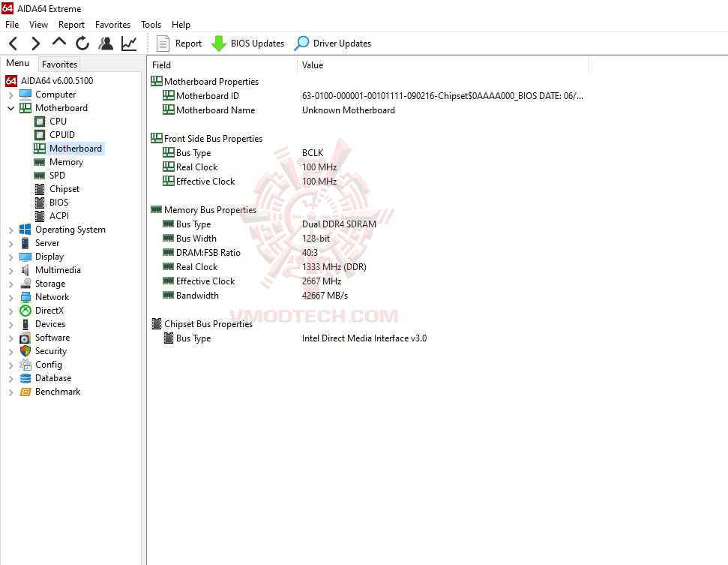Select the Memory module icon in the sidebar
728x565 pixels.
40,161
